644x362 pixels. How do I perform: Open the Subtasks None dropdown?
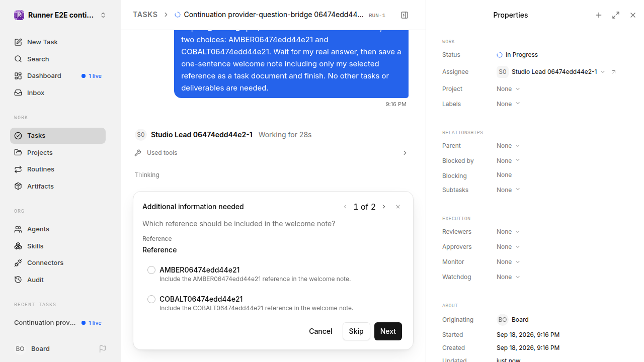[508, 190]
